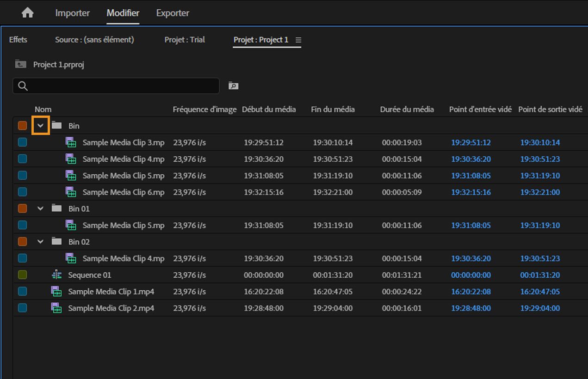Click the search bin icon next to search field

[x=233, y=86]
